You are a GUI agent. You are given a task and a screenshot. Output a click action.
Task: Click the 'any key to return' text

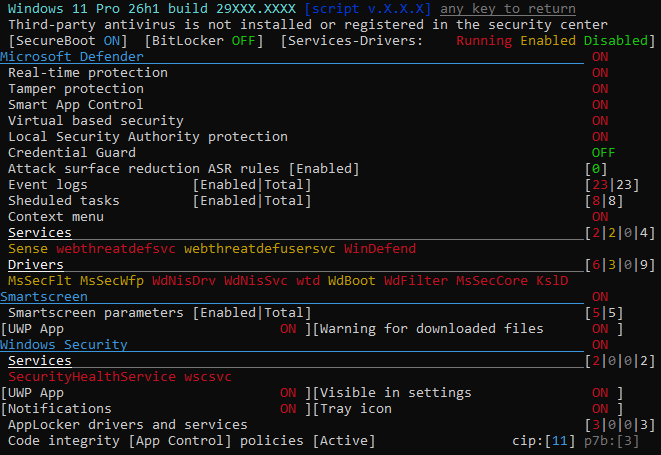tap(508, 8)
